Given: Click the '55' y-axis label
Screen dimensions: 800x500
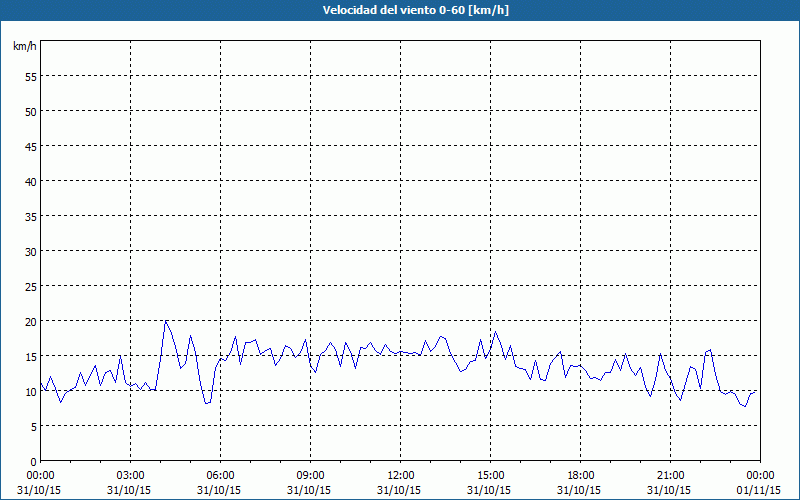Looking at the screenshot, I should 31,77.
